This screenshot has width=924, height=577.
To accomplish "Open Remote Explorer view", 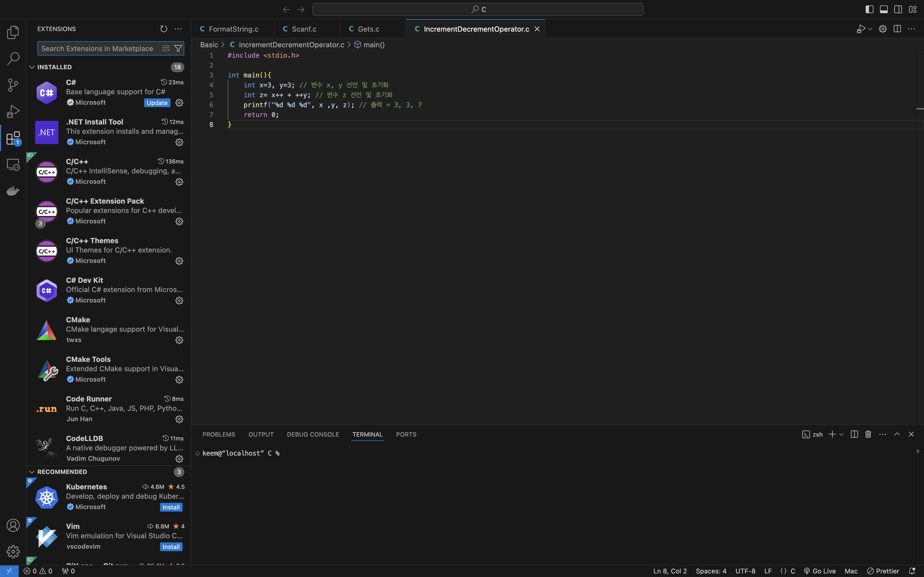I will tap(13, 165).
